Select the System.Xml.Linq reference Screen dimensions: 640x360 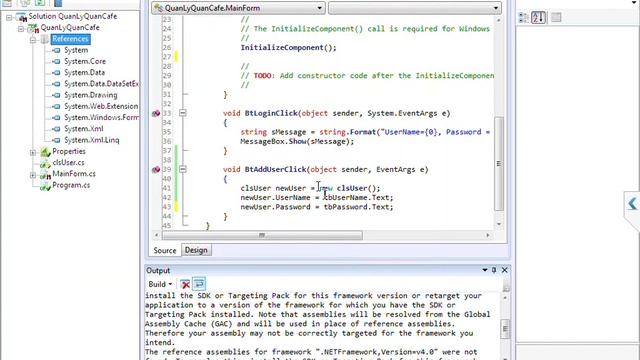[x=92, y=140]
